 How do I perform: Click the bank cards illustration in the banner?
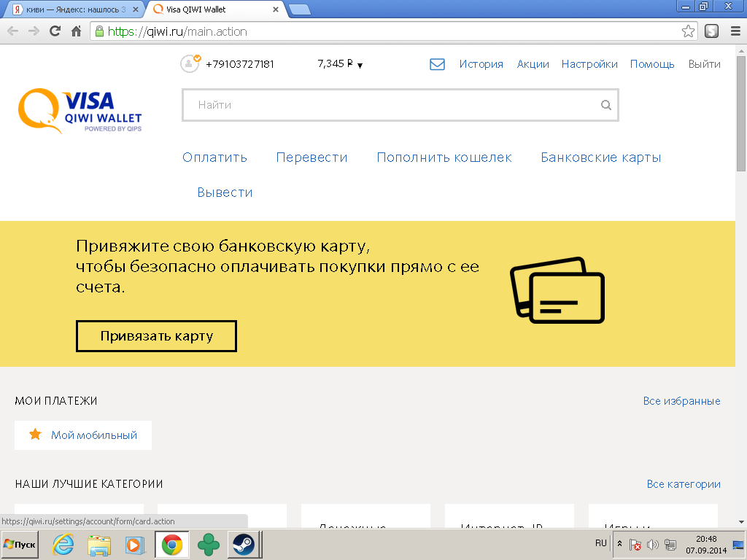pyautogui.click(x=557, y=290)
